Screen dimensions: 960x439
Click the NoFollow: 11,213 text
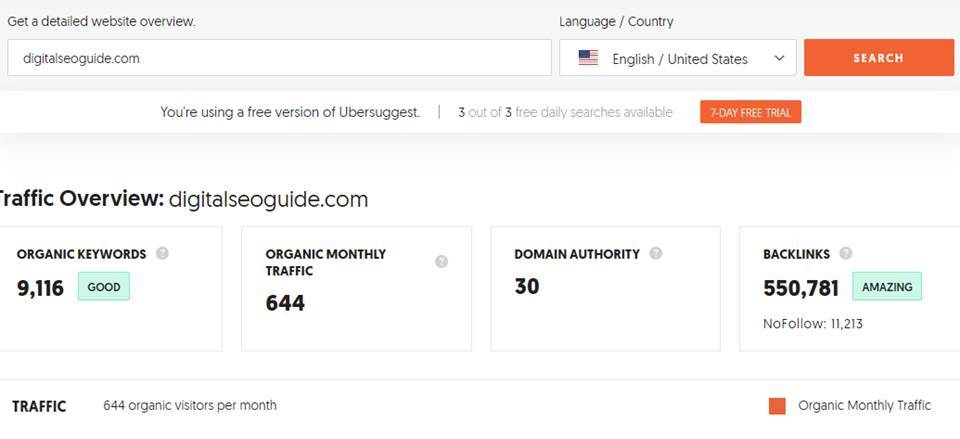[x=813, y=324]
